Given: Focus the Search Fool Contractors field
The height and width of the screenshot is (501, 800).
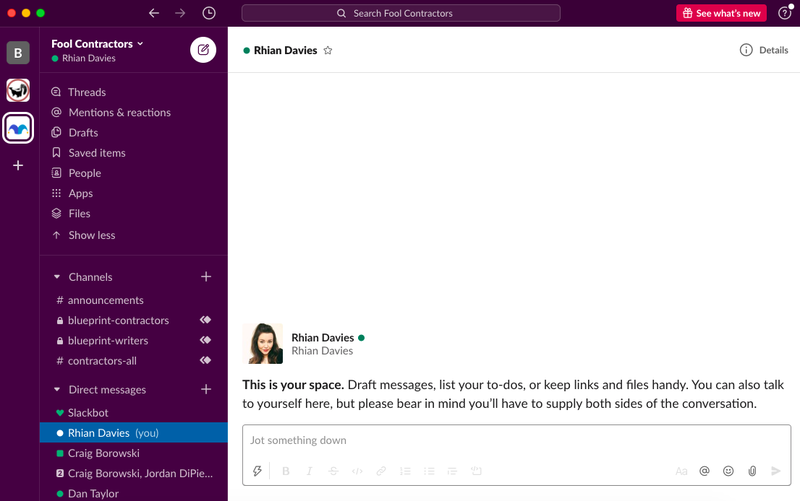Looking at the screenshot, I should pyautogui.click(x=401, y=13).
